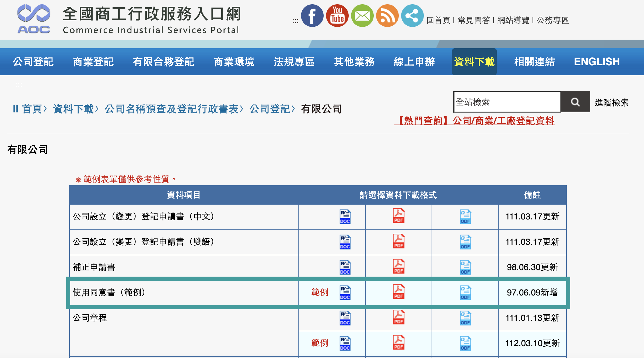Image resolution: width=644 pixels, height=358 pixels.
Task: Download DOC for 公司章程 111.01.13 row
Action: coord(345,318)
